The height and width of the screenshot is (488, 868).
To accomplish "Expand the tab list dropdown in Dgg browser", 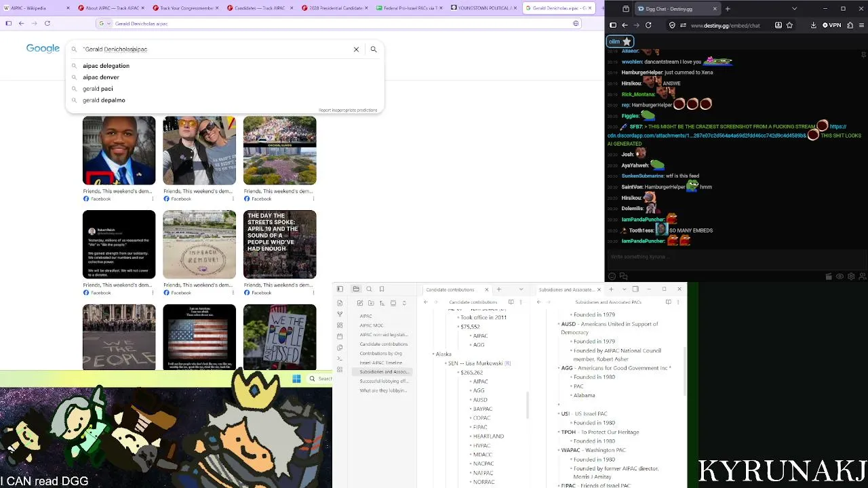I will point(794,9).
